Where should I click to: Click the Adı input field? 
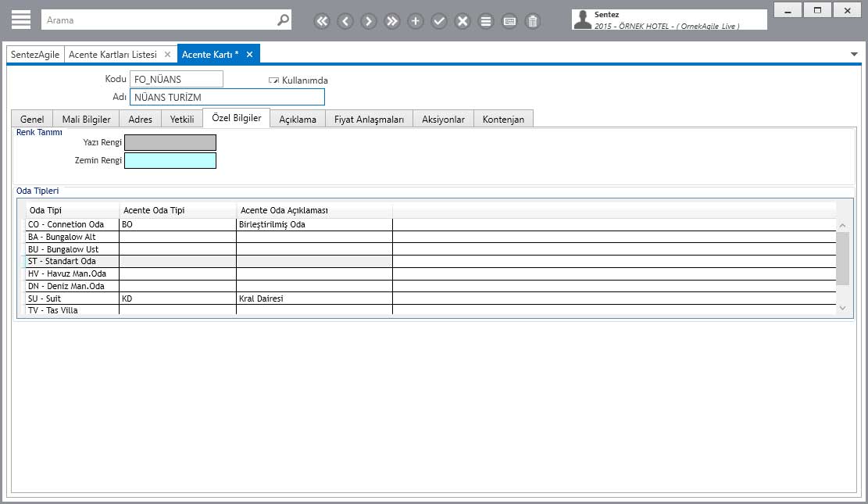tap(227, 97)
